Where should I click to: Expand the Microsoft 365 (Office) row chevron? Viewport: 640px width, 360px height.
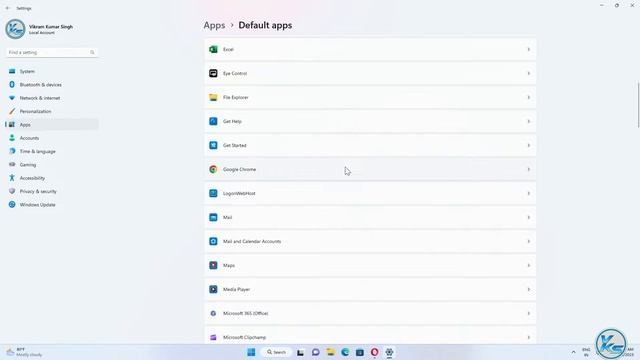pos(529,313)
